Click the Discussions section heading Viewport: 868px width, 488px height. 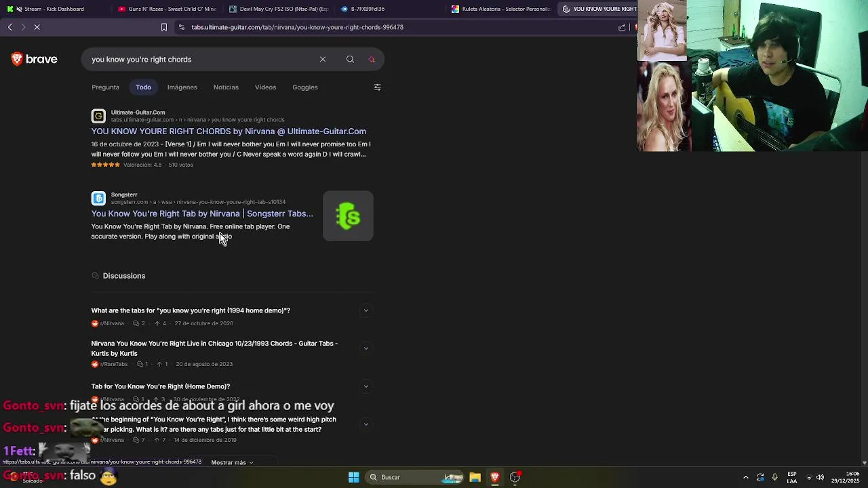coord(124,276)
